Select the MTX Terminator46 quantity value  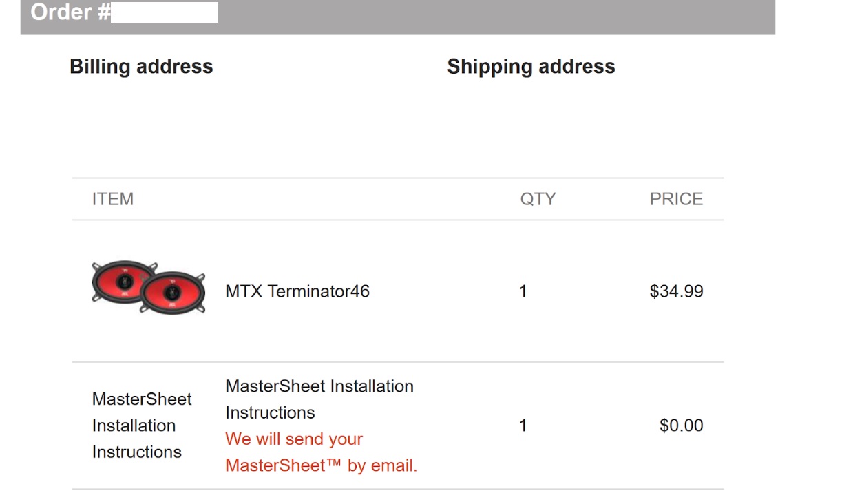[x=523, y=291]
